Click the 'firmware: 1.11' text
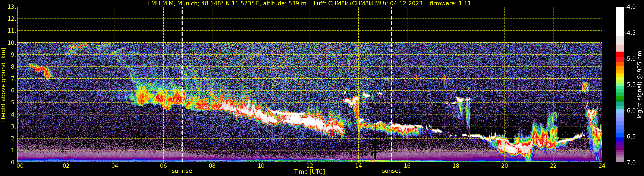This screenshot has width=644, height=176. coord(450,3)
